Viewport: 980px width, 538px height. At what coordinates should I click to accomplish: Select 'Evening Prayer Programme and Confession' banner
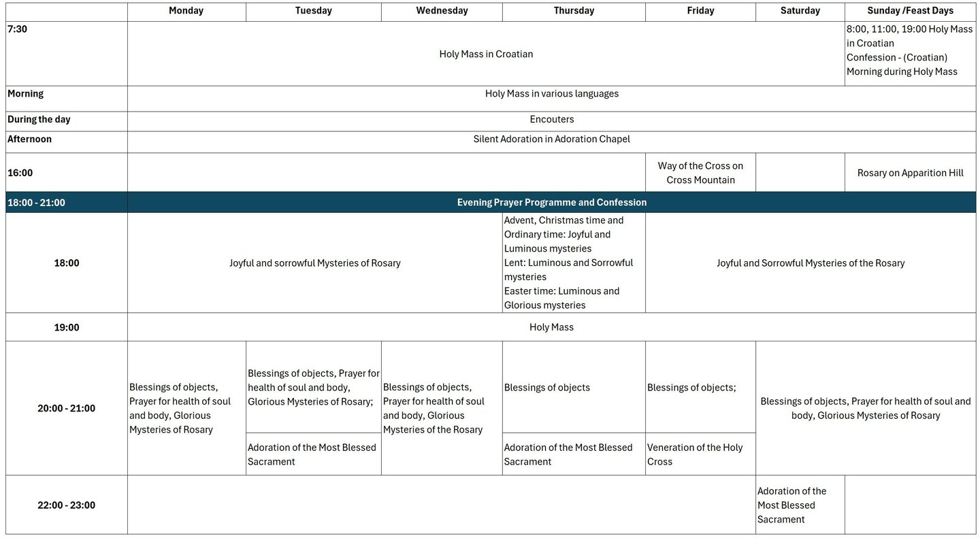pyautogui.click(x=552, y=203)
